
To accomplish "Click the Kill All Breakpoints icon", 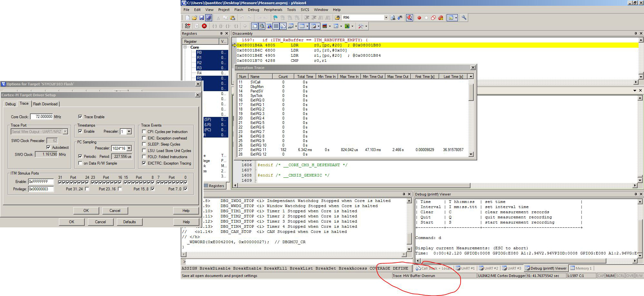I will 440,18.
